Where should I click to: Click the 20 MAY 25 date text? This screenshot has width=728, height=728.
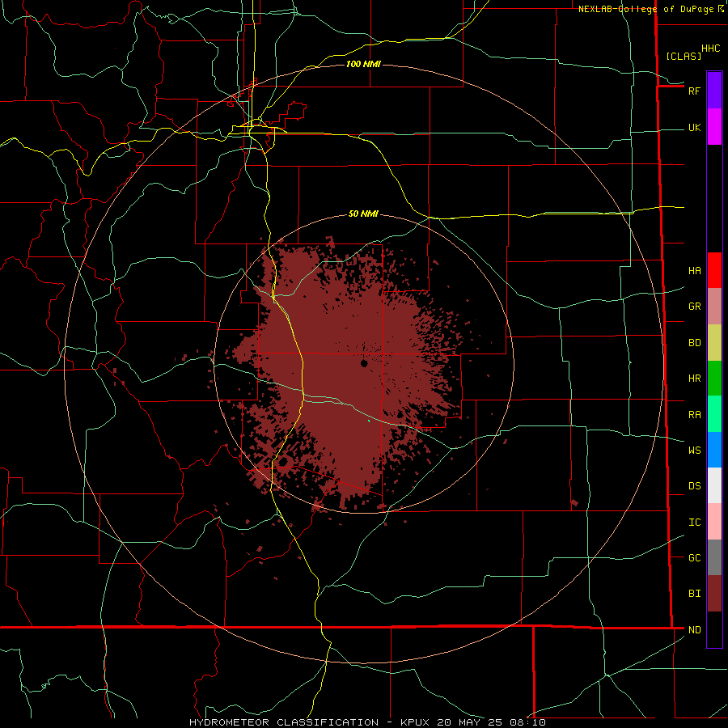pos(469,722)
